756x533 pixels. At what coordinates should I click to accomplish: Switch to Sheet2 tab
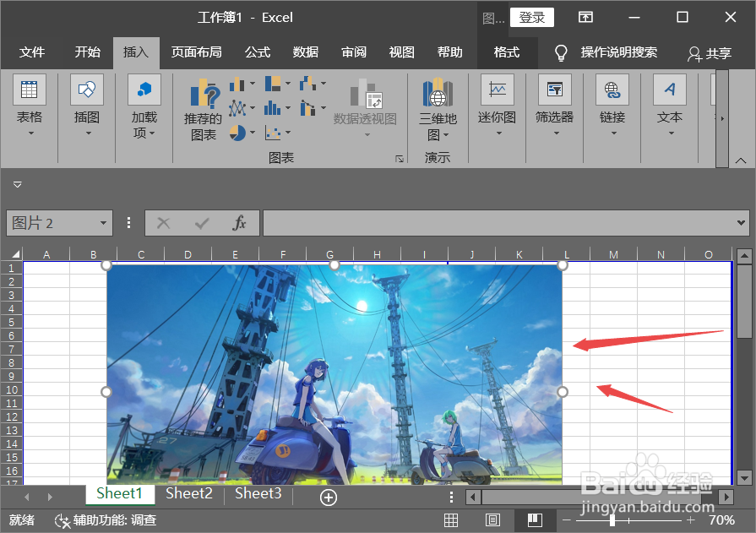pyautogui.click(x=189, y=493)
